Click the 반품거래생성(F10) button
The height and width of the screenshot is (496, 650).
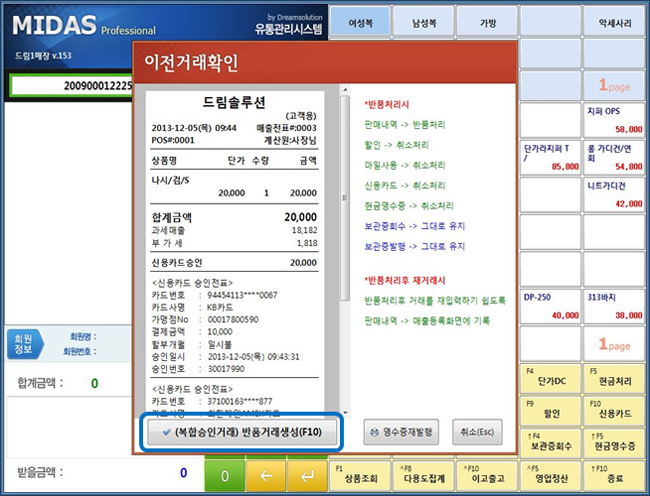click(242, 432)
